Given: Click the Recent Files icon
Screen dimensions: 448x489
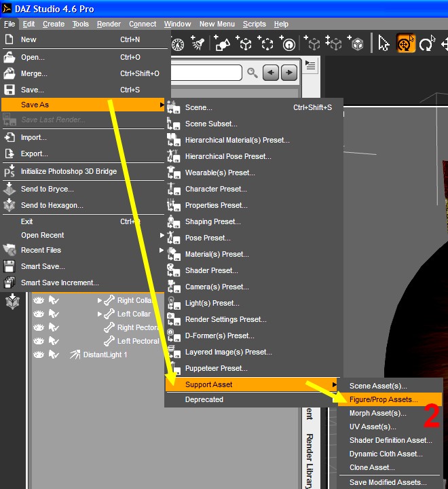Looking at the screenshot, I should (x=10, y=250).
